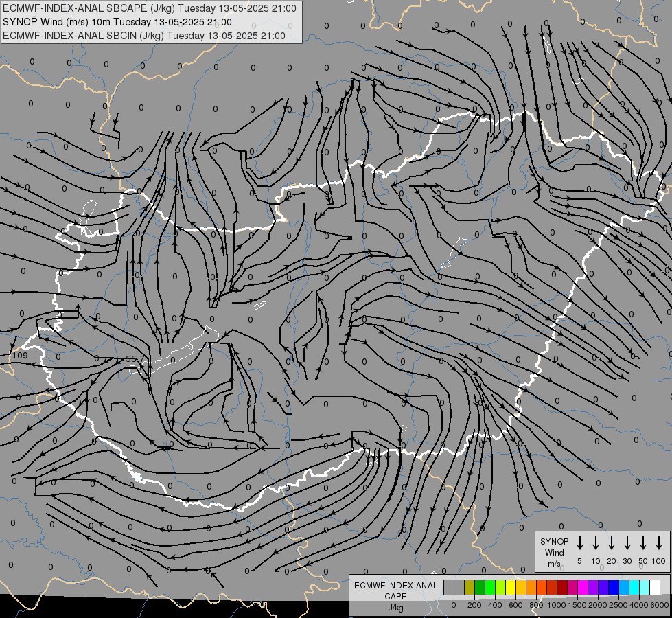Click the SBCIN title line

click(144, 36)
